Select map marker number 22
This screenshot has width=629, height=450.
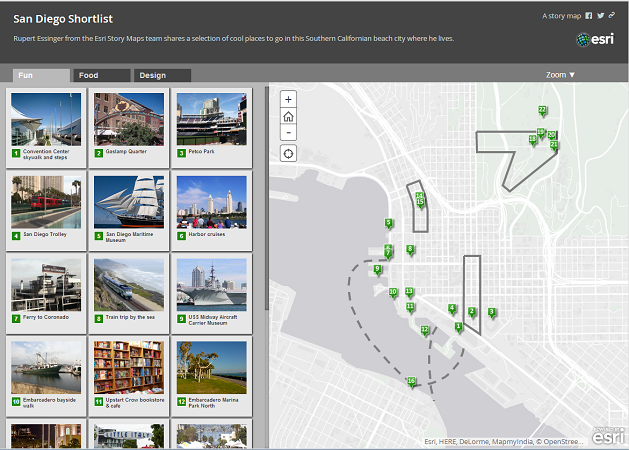tap(542, 111)
